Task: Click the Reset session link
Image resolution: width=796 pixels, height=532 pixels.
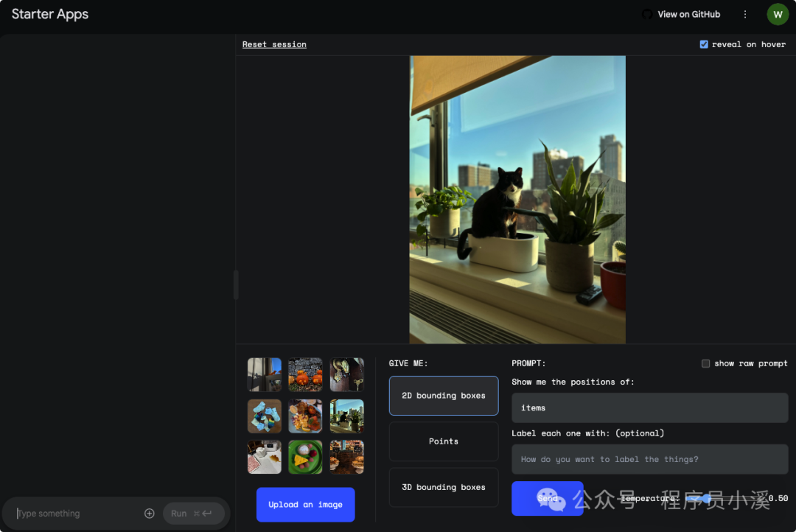Action: pyautogui.click(x=274, y=44)
